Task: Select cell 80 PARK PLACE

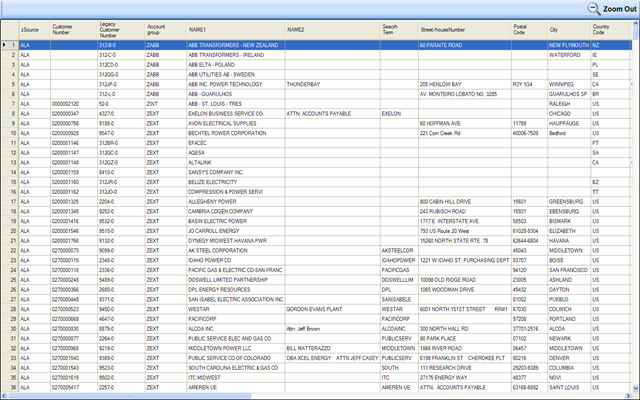Action: (x=464, y=339)
